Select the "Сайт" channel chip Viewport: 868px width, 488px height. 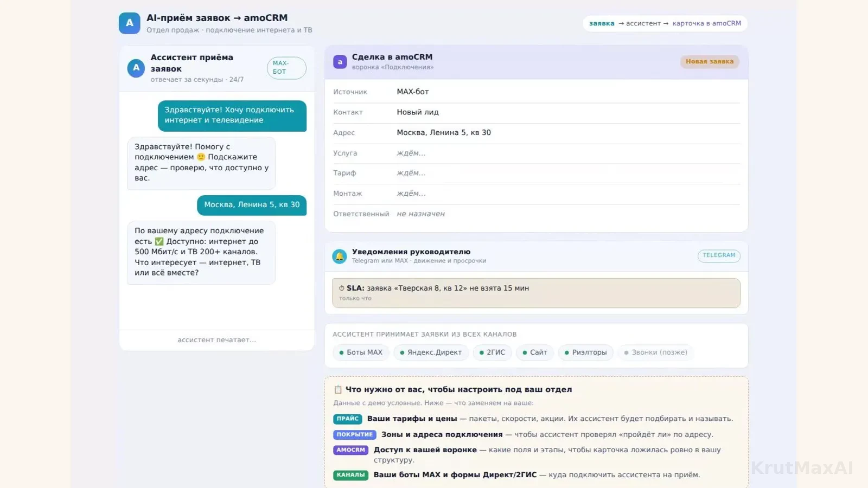pyautogui.click(x=535, y=352)
